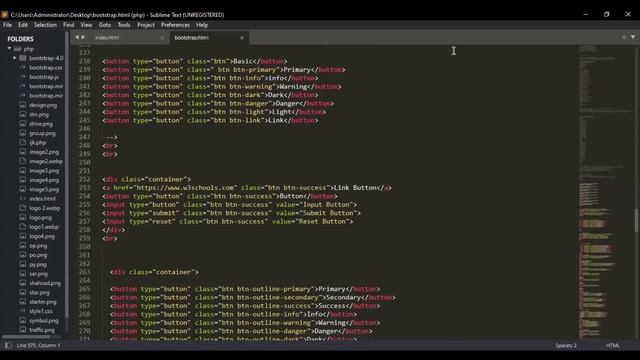Open the Tools menu
The width and height of the screenshot is (640, 360).
point(124,25)
